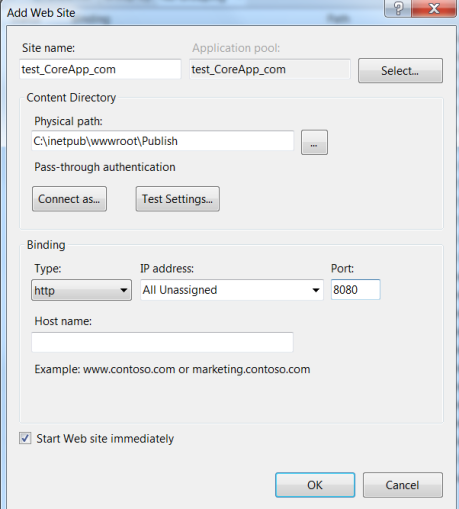Click the Physical path input field

[x=163, y=141]
